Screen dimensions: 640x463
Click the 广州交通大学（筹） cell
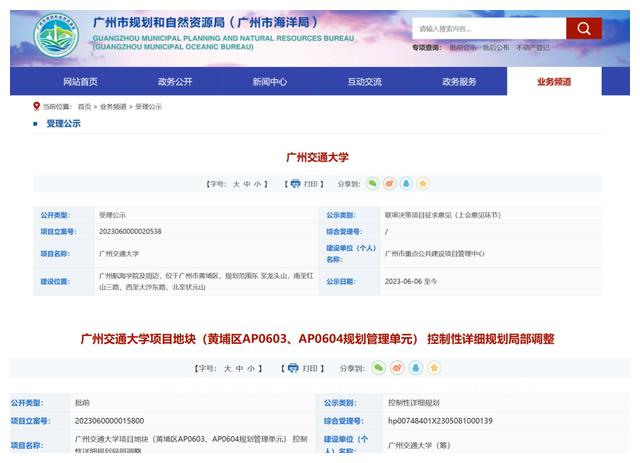tap(419, 445)
